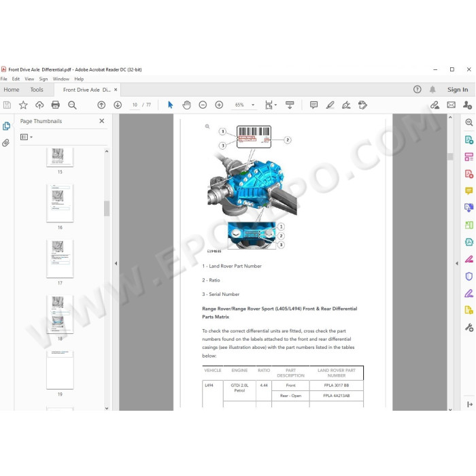The height and width of the screenshot is (476, 476).
Task: Click the Save file icon
Action: pyautogui.click(x=7, y=105)
